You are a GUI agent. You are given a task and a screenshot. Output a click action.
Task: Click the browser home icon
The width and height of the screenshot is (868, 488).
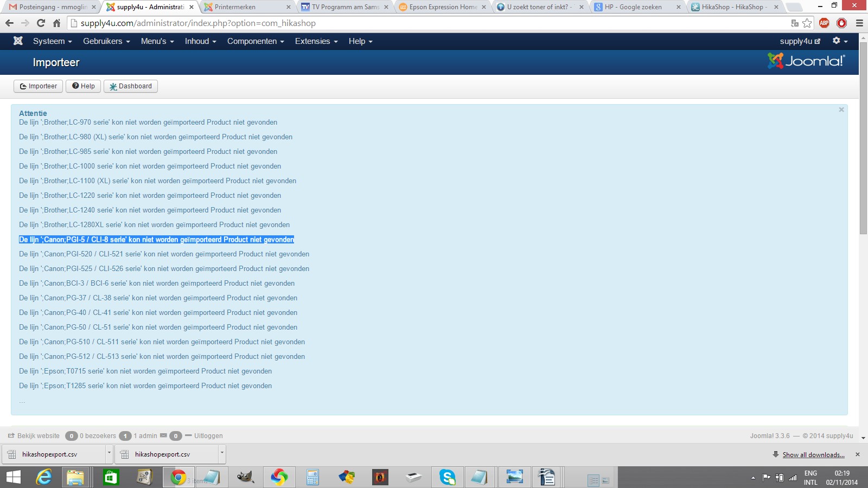coord(56,23)
